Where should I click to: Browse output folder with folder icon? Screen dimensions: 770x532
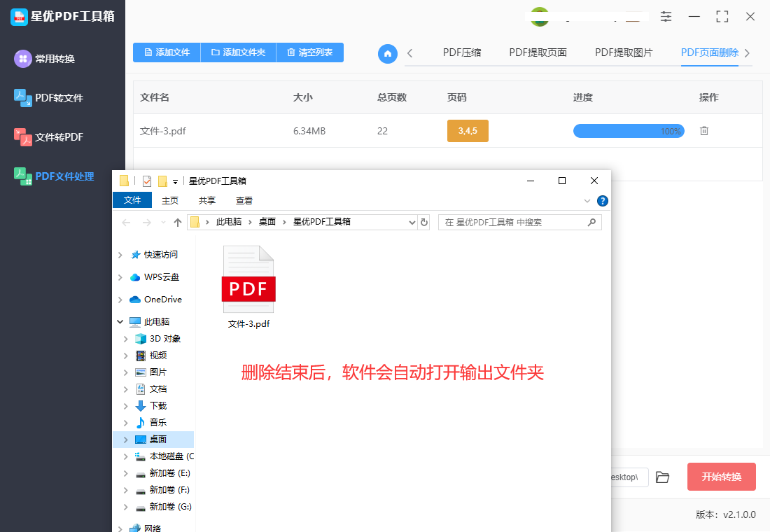pos(662,477)
